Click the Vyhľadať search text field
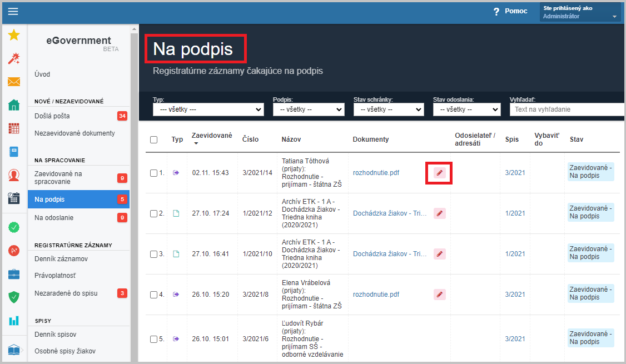The width and height of the screenshot is (626, 364). coord(567,109)
